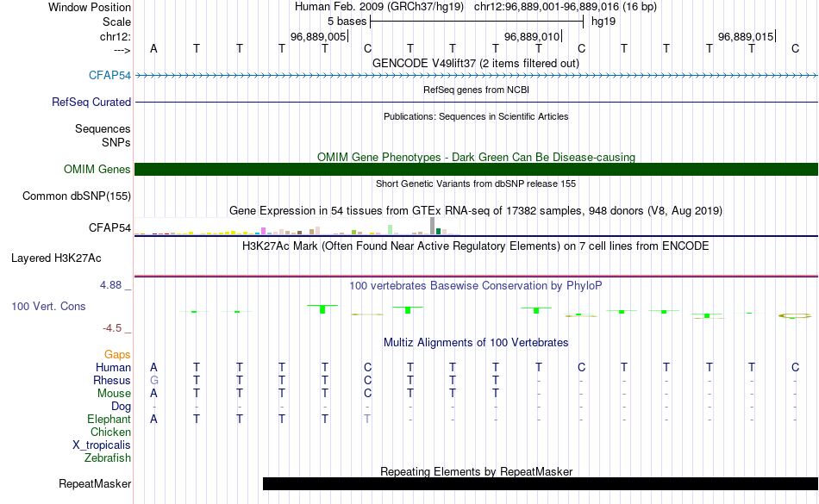Click the Human Feb. 2009 (GRCh37/hg19) assembly text
The image size is (819, 504).
(379, 7)
